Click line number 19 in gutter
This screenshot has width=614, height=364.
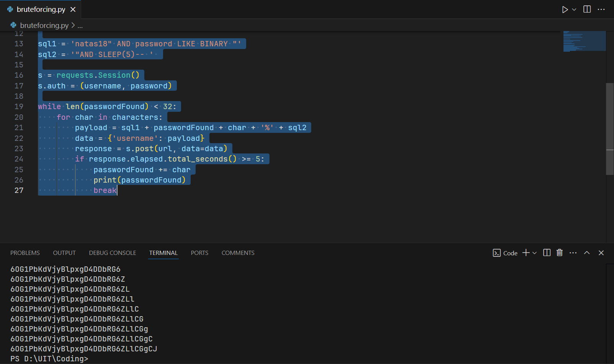19,106
